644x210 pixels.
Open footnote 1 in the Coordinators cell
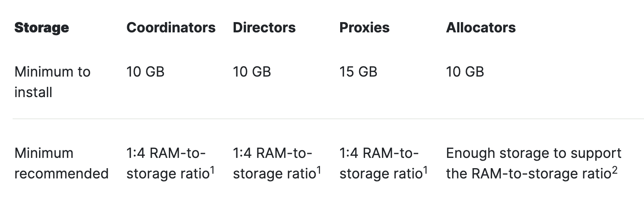pyautogui.click(x=212, y=170)
